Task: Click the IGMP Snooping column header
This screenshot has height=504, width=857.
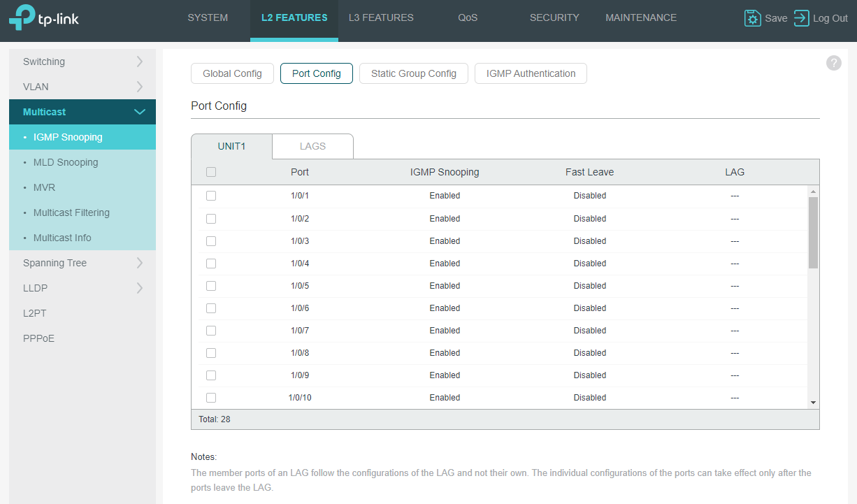Action: (x=445, y=172)
